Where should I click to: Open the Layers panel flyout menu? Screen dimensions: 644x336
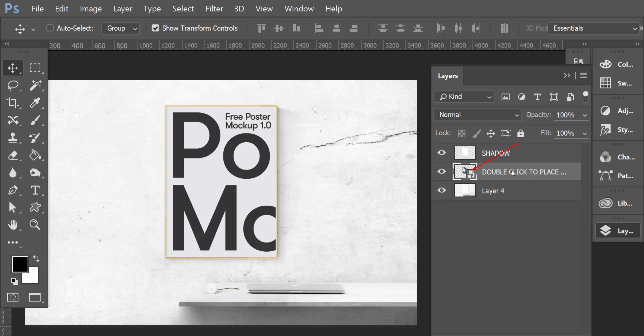[584, 75]
